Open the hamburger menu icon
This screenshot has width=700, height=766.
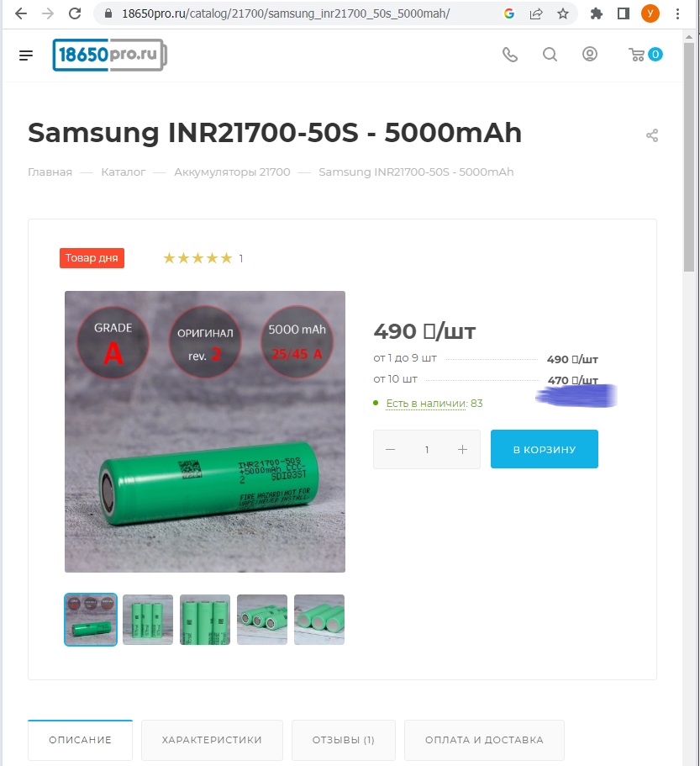pos(26,55)
